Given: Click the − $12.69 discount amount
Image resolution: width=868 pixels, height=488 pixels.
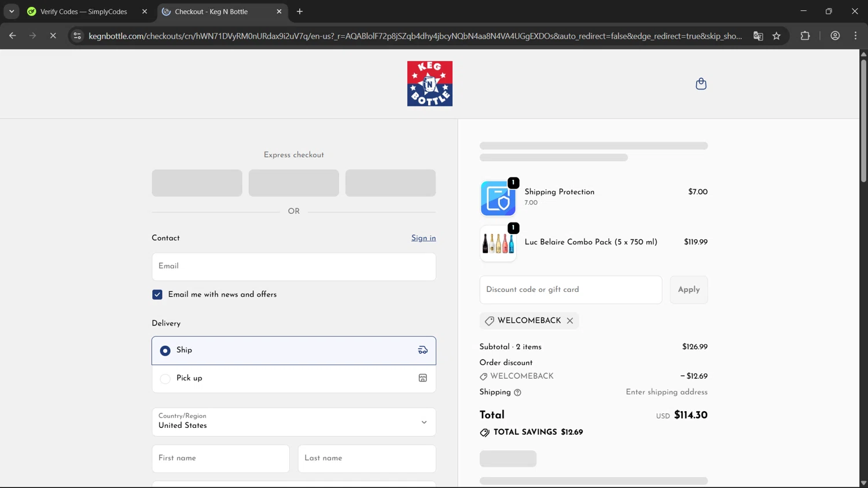Looking at the screenshot, I should pos(694,376).
